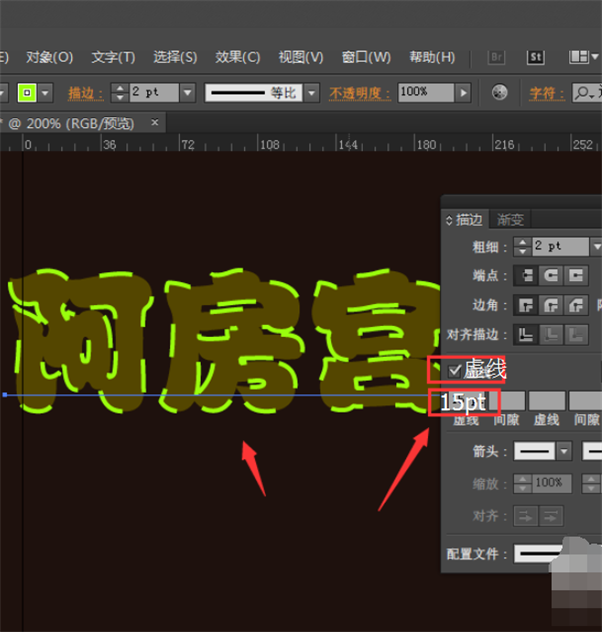Viewport: 602px width, 632px height.
Task: Click the second 虚线 dash field
Action: (x=547, y=401)
